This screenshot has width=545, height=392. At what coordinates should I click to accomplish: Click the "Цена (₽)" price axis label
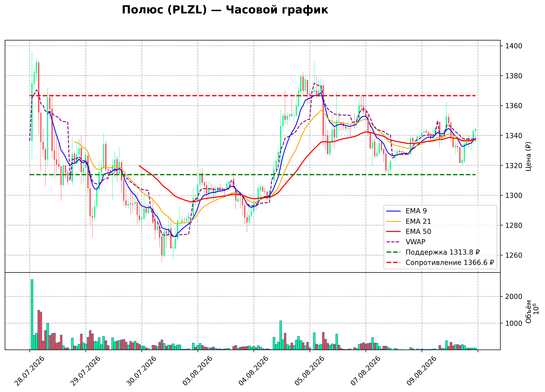point(528,156)
